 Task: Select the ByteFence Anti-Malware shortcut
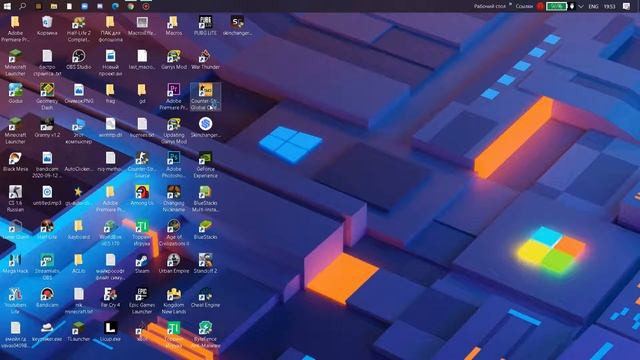[205, 334]
